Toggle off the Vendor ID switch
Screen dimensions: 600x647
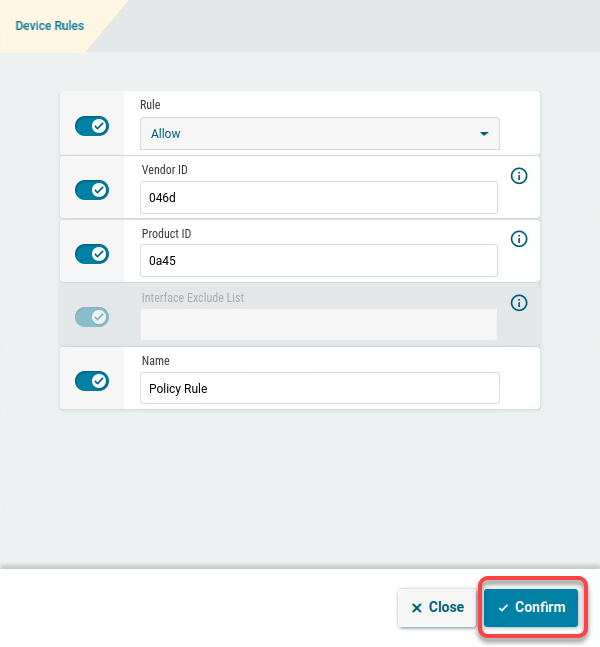[92, 190]
